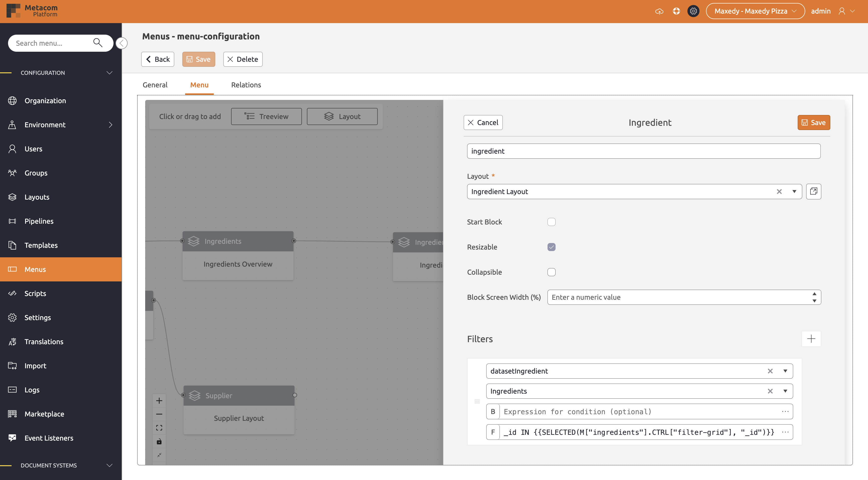
Task: Open the datasetIngredient dropdown
Action: tap(785, 371)
